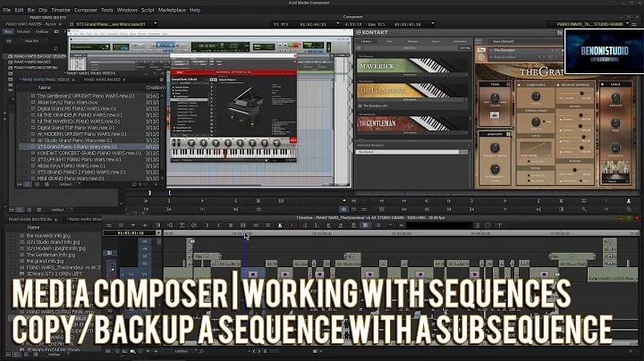The width and height of the screenshot is (644, 361).
Task: Toggle the V5 track selector
Action: 145,241
